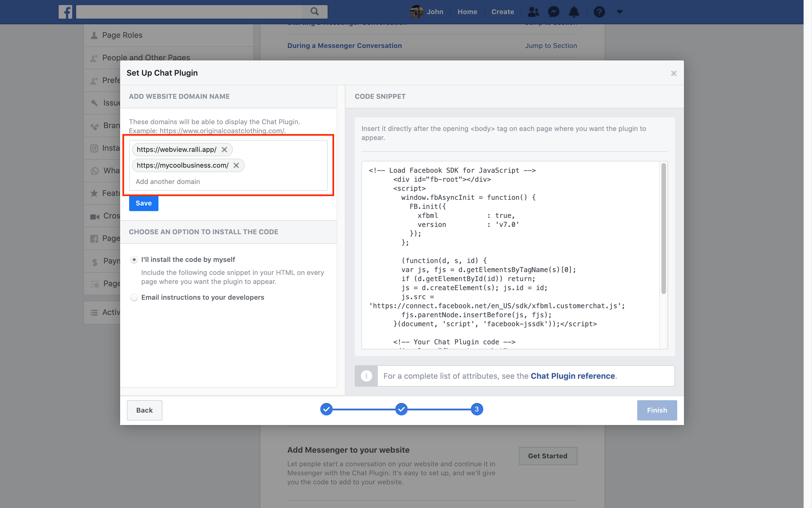Select I'll install the code by myself
The image size is (812, 508).
134,260
